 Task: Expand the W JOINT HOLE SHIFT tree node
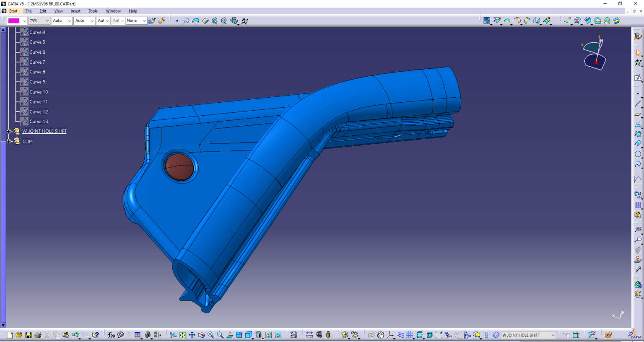click(x=9, y=131)
